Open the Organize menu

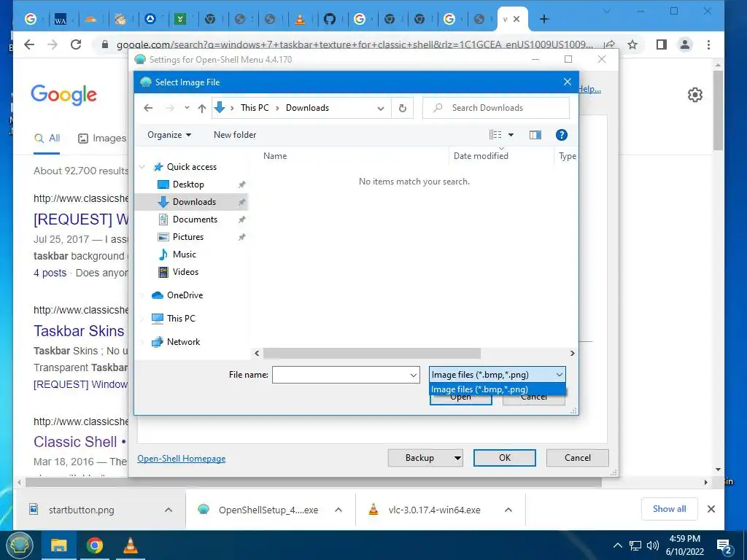(x=169, y=135)
